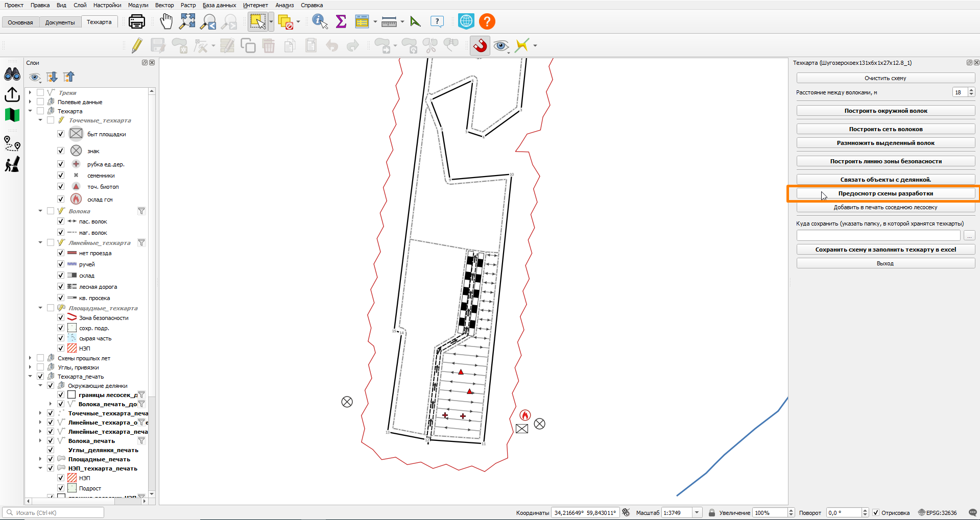This screenshot has height=520, width=980.
Task: Open the Масштаб scale dropdown
Action: click(x=697, y=512)
